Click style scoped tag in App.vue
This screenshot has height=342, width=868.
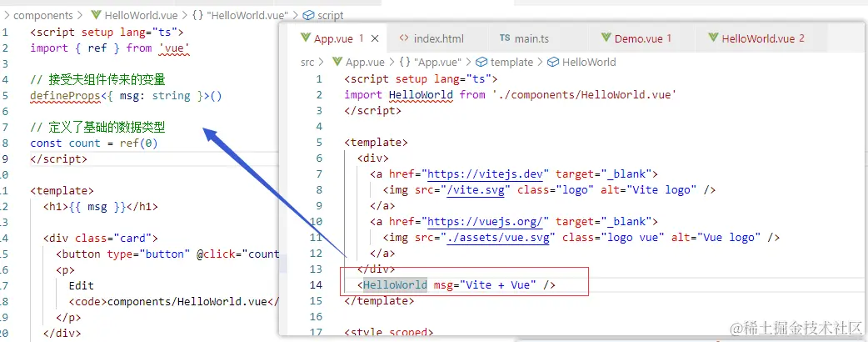pos(389,333)
